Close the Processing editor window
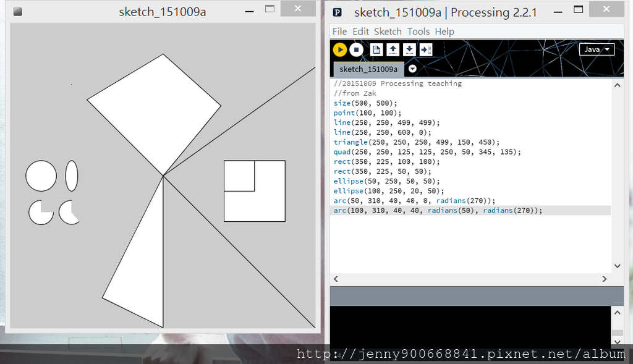The width and height of the screenshot is (633, 364). 606,9
